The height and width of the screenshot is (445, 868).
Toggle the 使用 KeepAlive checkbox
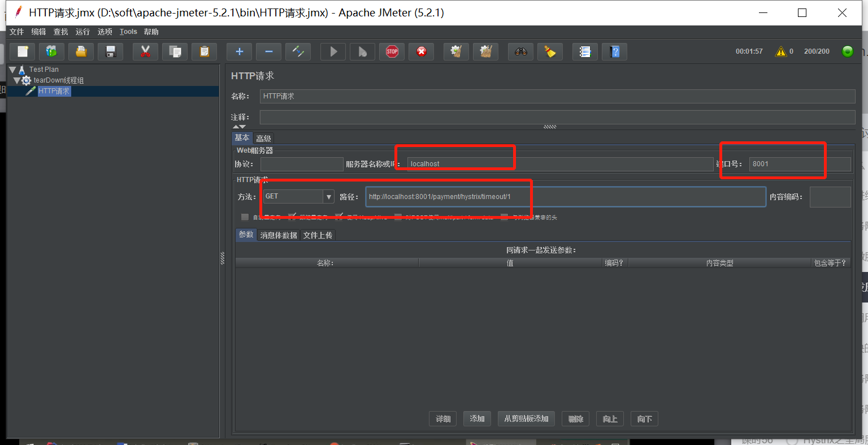tap(339, 217)
